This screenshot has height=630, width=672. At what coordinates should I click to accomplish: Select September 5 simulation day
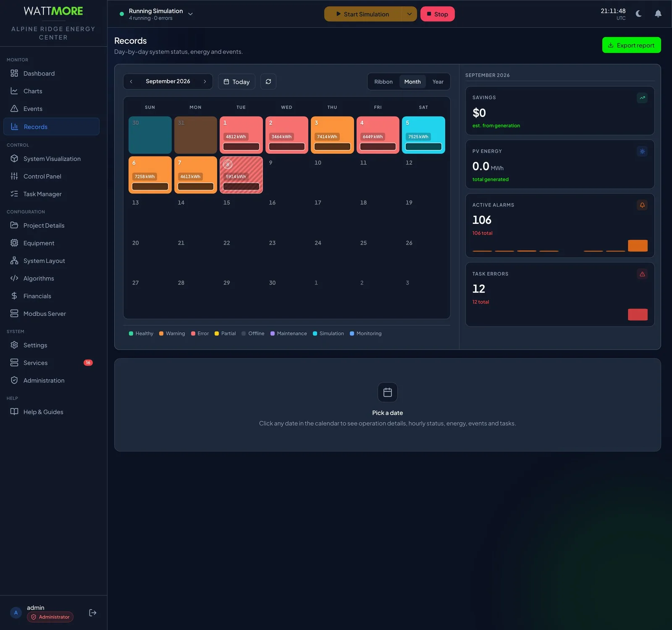point(423,135)
